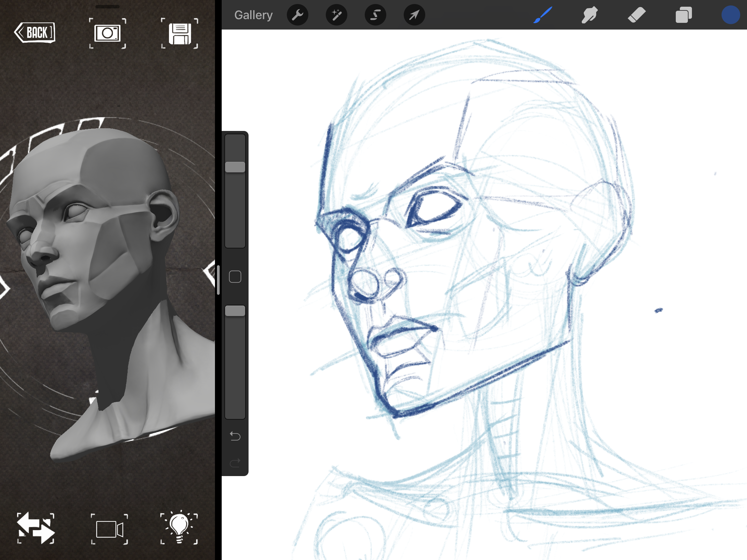Select the Eraser tool
Screen dimensions: 747x560
tap(636, 15)
